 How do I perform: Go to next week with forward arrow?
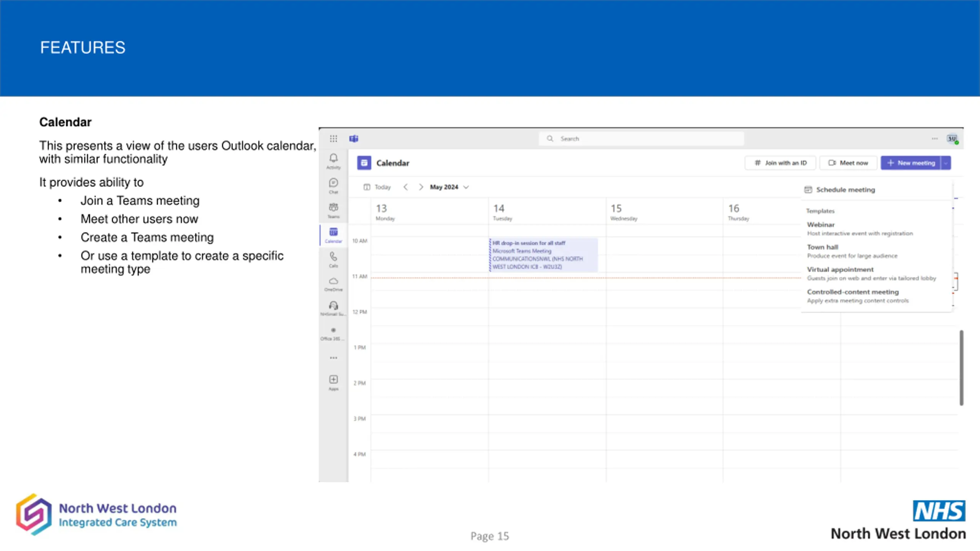coord(421,187)
